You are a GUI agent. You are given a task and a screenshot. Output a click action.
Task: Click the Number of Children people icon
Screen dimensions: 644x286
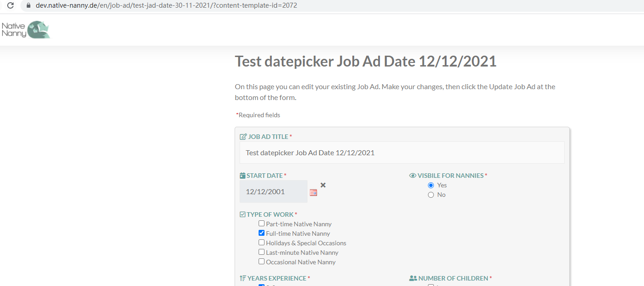click(x=413, y=278)
